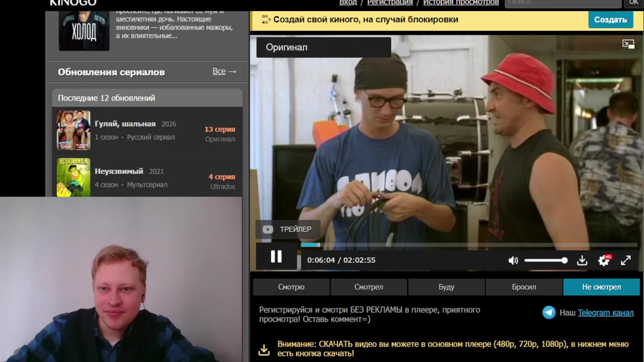The image size is (644, 362).
Task: Click the KINOGO logo
Action: click(73, 3)
